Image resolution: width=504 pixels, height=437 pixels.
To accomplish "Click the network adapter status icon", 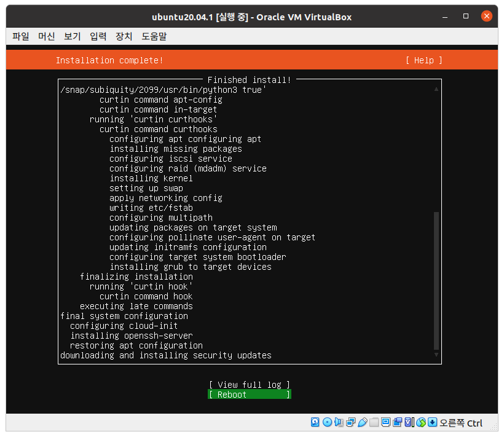I will [351, 422].
